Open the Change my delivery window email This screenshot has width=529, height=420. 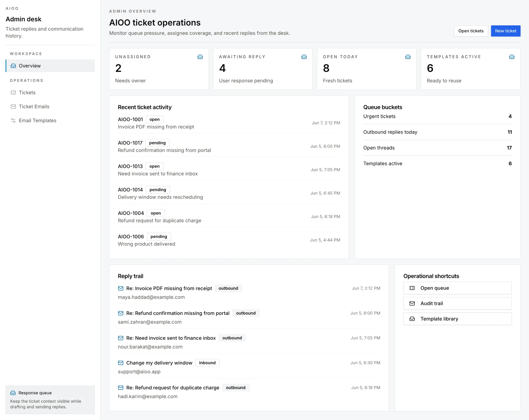click(x=159, y=363)
